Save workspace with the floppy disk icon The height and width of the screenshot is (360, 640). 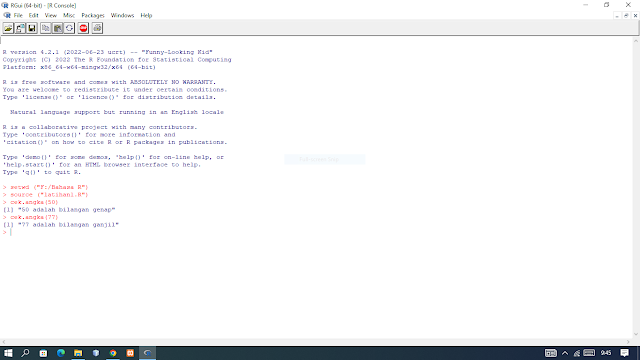32,28
